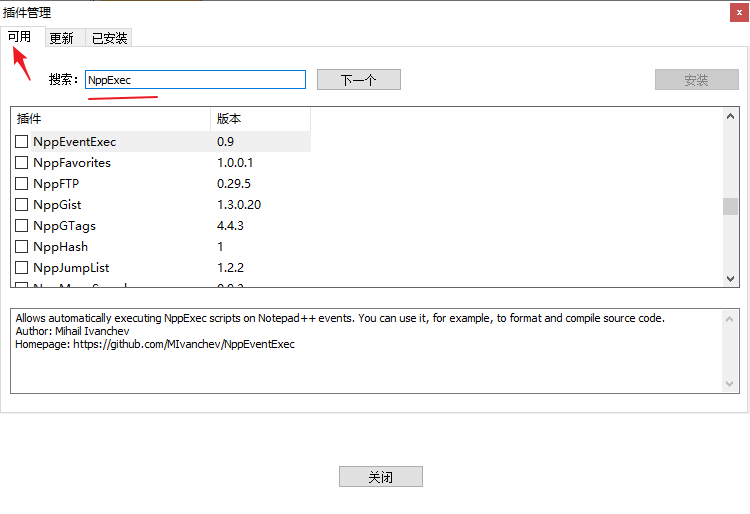The image size is (750, 514).
Task: Click the plugin list scrollbar thumb
Action: [730, 206]
